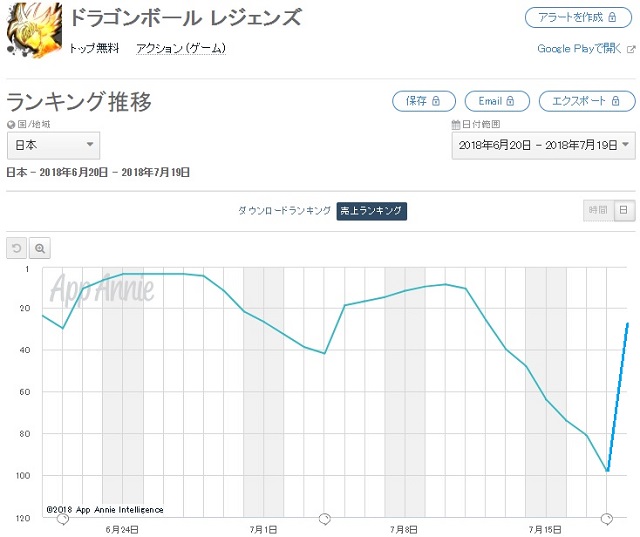Switch the chart to 時間 hourly granularity
The width and height of the screenshot is (640, 537).
click(598, 210)
